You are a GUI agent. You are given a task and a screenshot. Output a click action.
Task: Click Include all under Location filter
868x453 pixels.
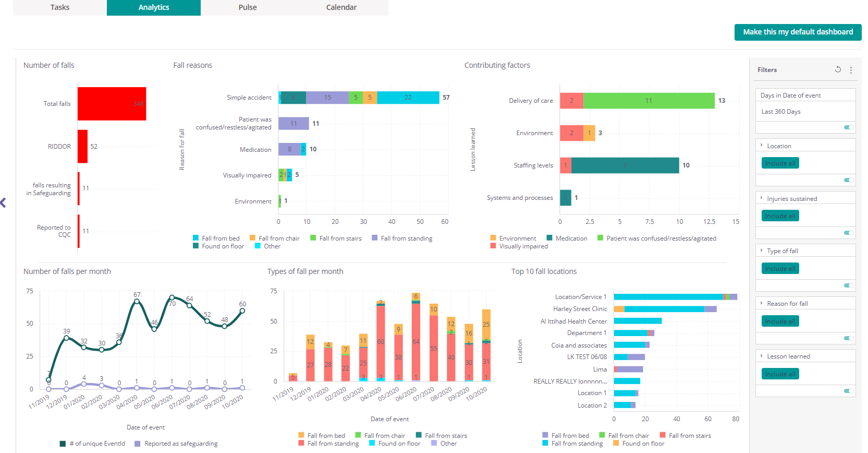click(780, 163)
